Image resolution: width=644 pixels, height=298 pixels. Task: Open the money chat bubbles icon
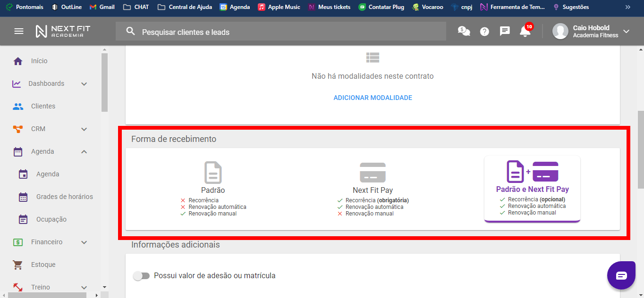[464, 31]
